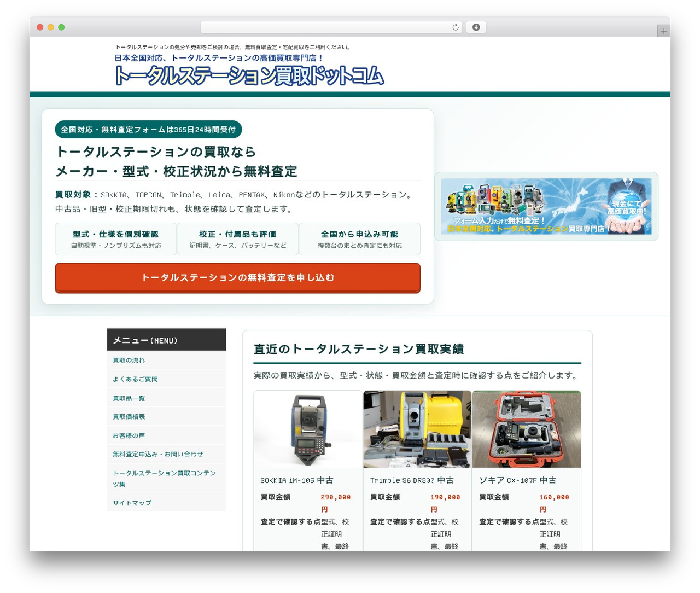The height and width of the screenshot is (593, 700).
Task: Click the ソキア CX-107F 中古 title
Action: [518, 480]
